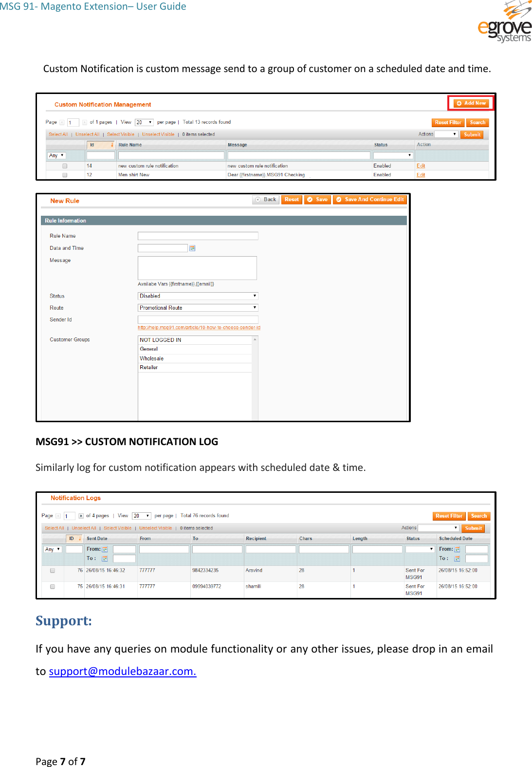Screen dimensions: 532x767
Task: Select General customer group
Action: tap(195, 349)
